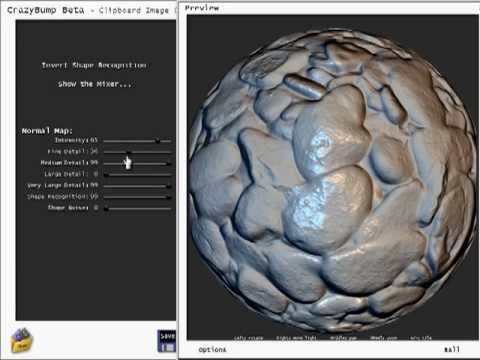Image resolution: width=480 pixels, height=360 pixels.
Task: Click Invert Shape Recognition
Action: point(94,65)
